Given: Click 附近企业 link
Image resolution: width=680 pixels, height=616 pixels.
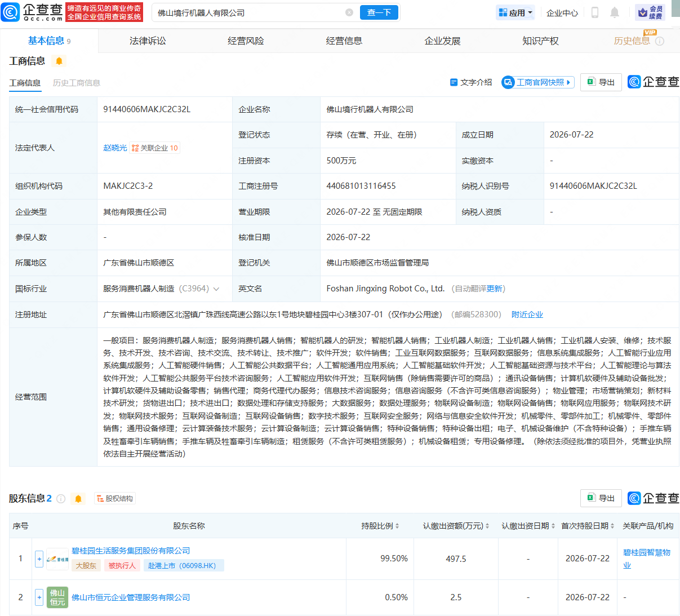Looking at the screenshot, I should point(527,314).
